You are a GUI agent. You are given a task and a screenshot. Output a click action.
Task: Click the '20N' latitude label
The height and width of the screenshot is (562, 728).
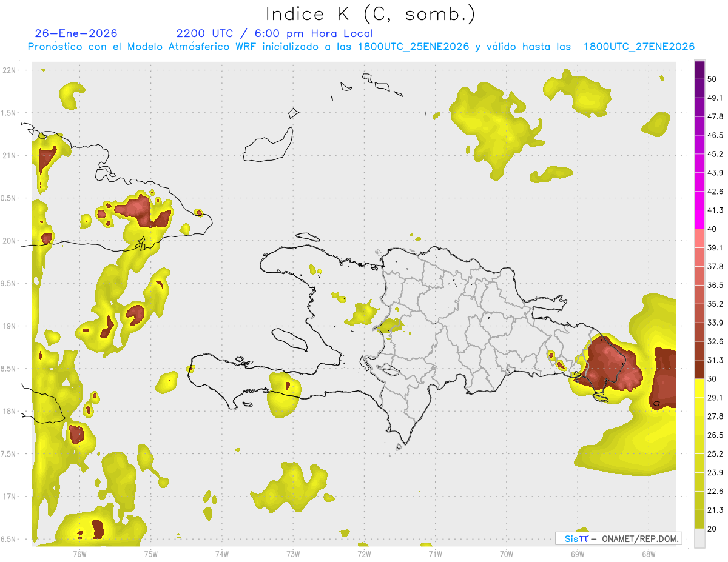(x=9, y=241)
